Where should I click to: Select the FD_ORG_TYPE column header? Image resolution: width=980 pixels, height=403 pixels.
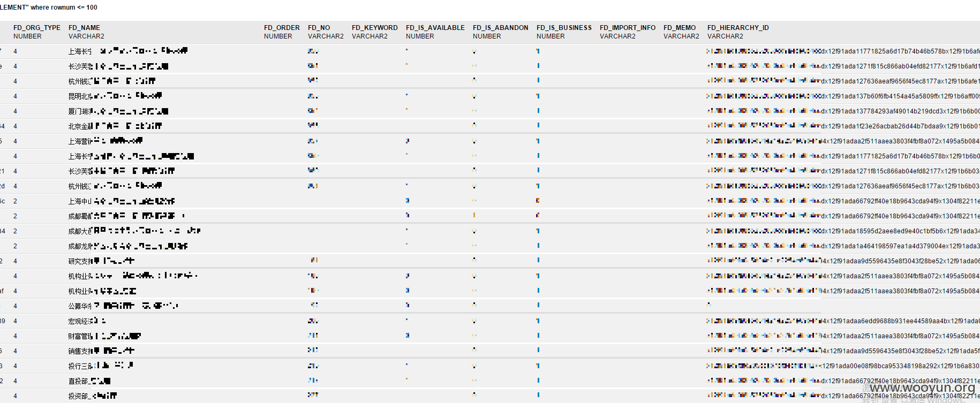(37, 28)
